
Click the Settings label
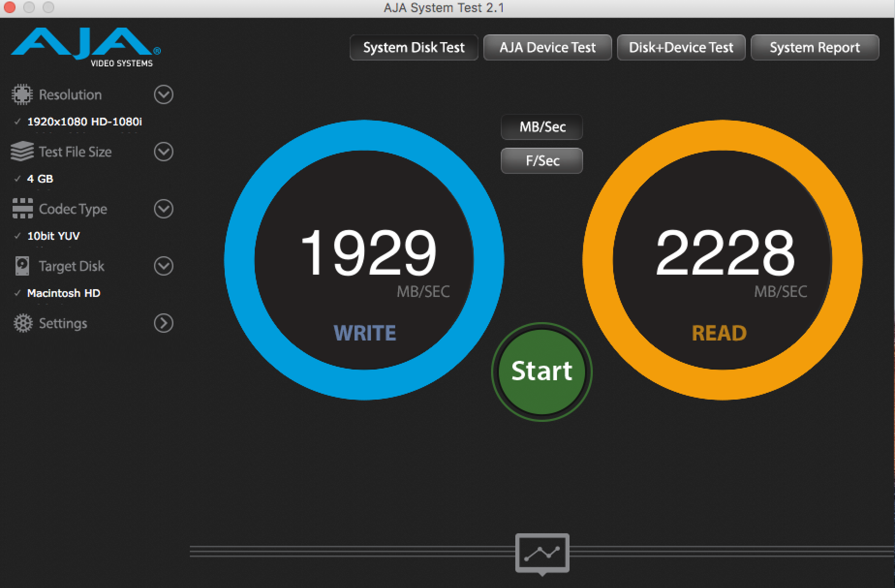63,323
